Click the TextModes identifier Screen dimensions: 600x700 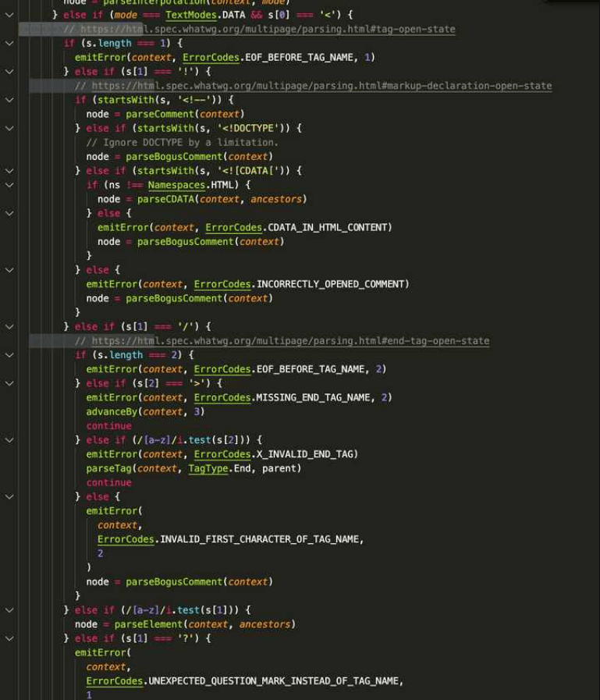click(x=191, y=15)
